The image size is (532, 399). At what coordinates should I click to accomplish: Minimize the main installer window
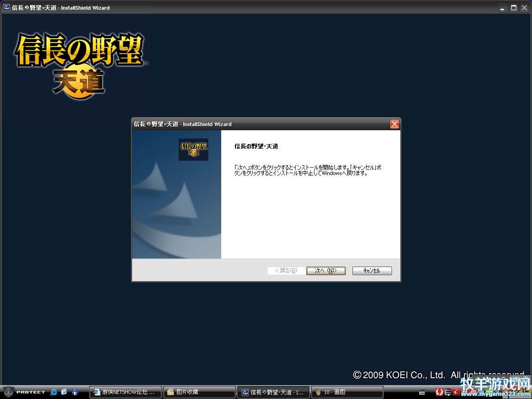(503, 8)
